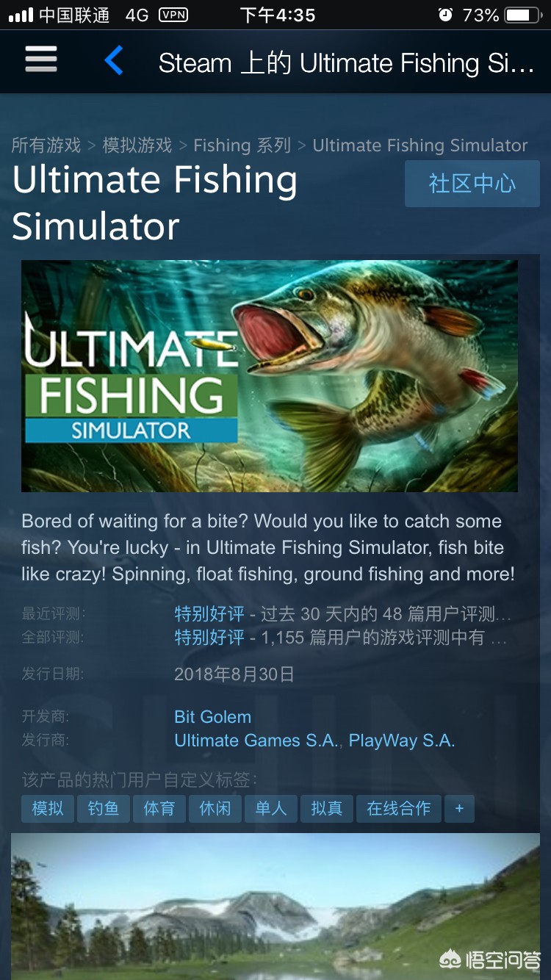Open developer Bit Golem link
The image size is (551, 980).
coord(213,716)
